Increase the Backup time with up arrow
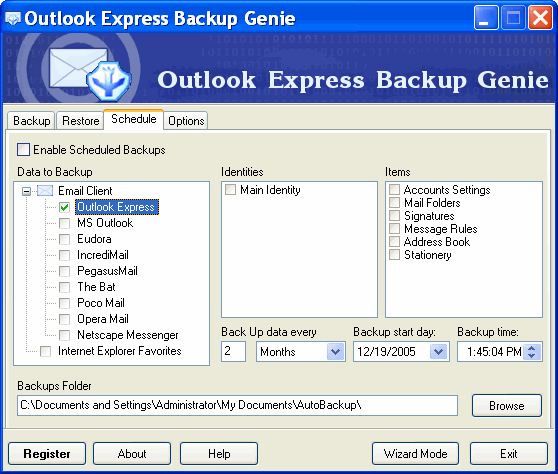This screenshot has width=558, height=474. tap(532, 348)
